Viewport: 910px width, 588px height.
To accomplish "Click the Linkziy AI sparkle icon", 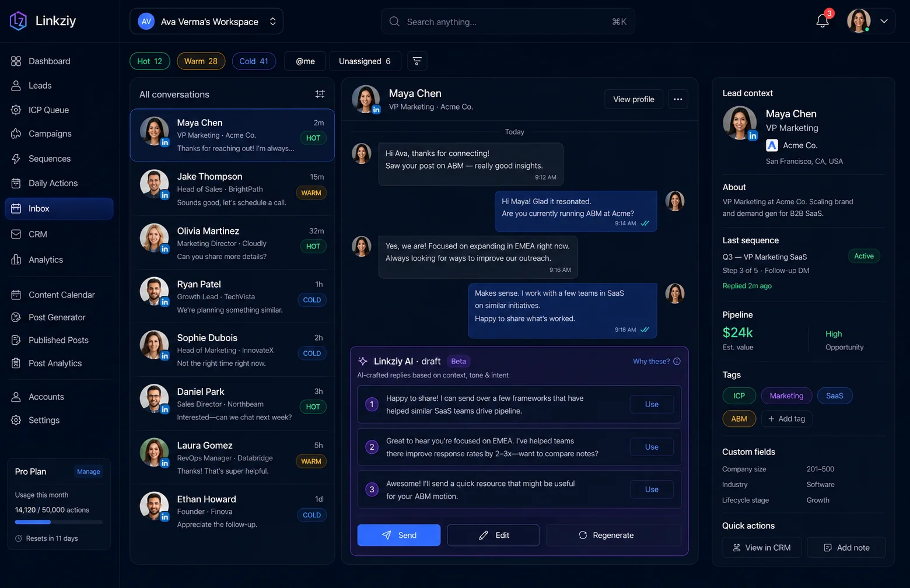I will (363, 361).
